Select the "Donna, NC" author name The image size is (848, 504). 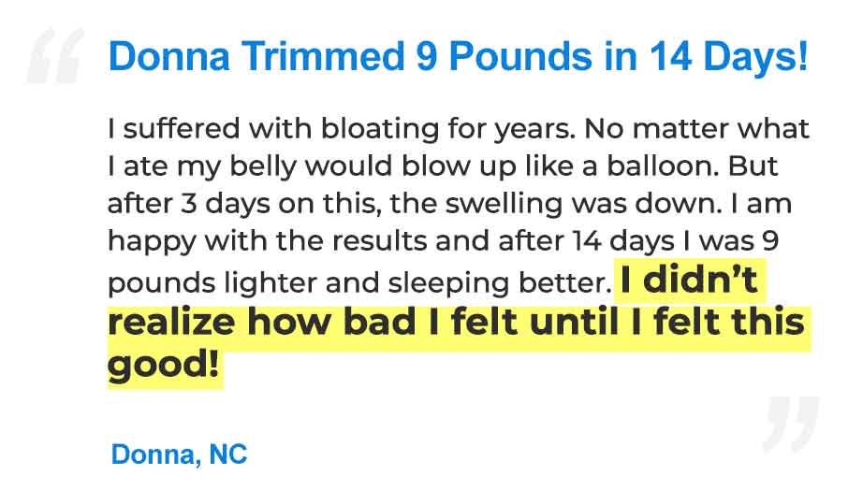(179, 454)
